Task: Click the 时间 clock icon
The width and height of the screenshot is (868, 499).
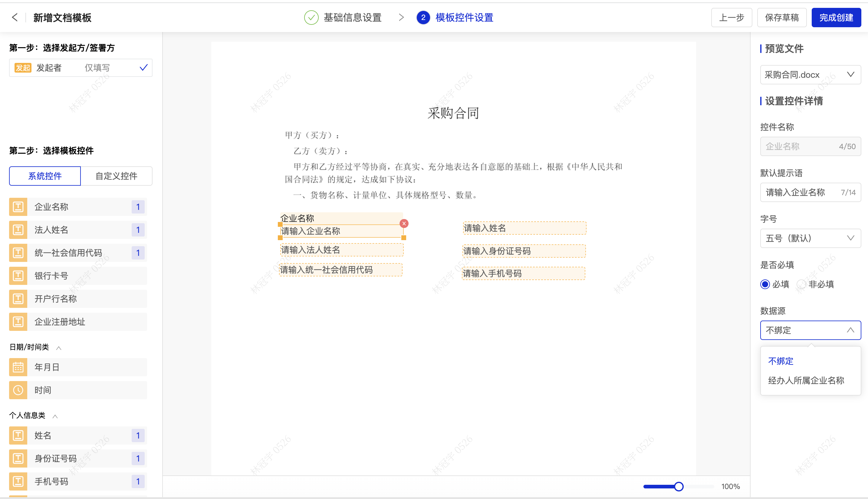Action: coord(18,390)
